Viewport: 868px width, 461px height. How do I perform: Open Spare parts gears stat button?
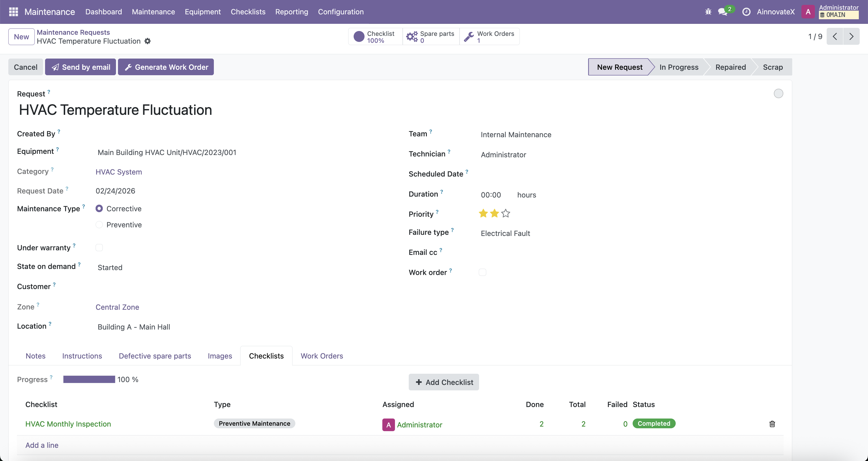point(431,37)
